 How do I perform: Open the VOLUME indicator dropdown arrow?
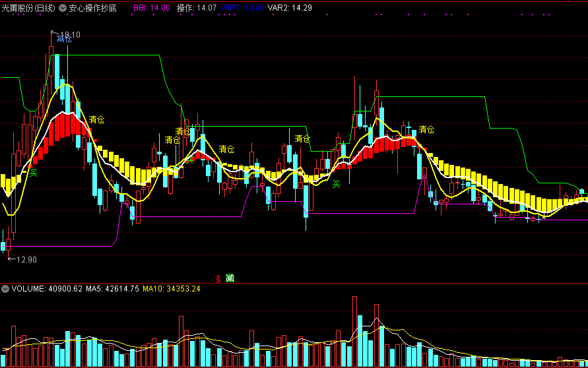5,289
